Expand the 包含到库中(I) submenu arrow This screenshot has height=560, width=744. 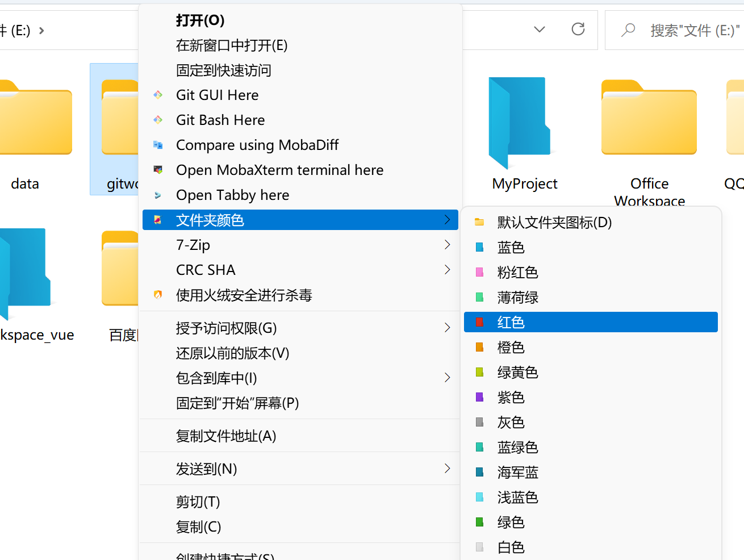[448, 378]
